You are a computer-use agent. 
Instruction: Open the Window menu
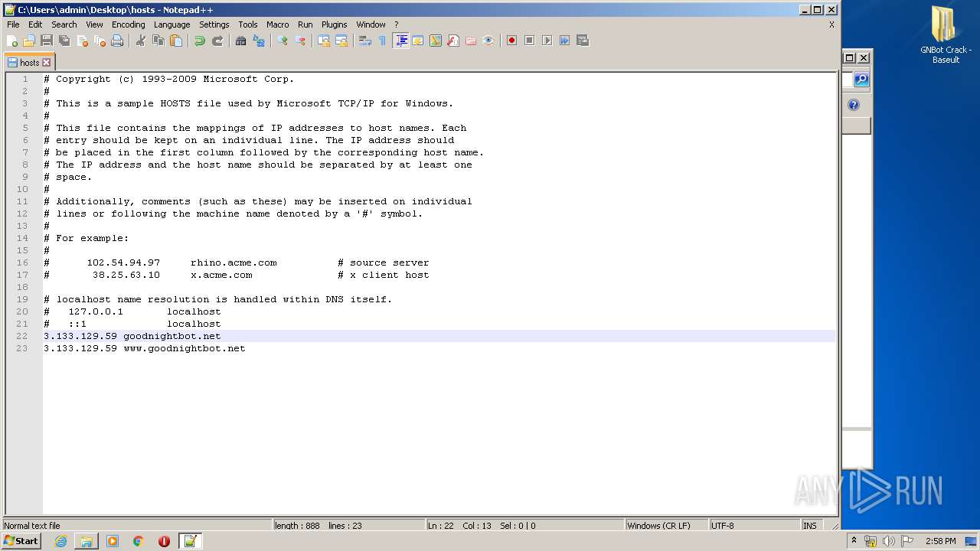point(371,24)
